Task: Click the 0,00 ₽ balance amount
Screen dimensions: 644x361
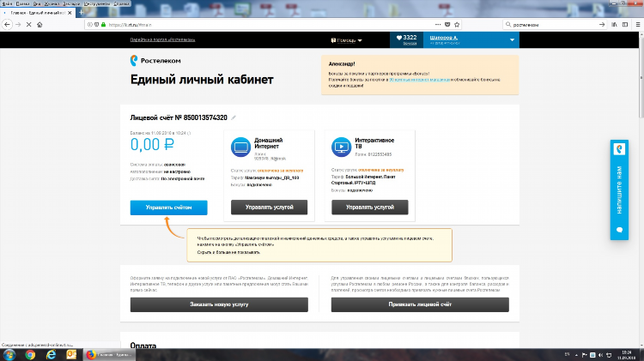Action: point(152,144)
